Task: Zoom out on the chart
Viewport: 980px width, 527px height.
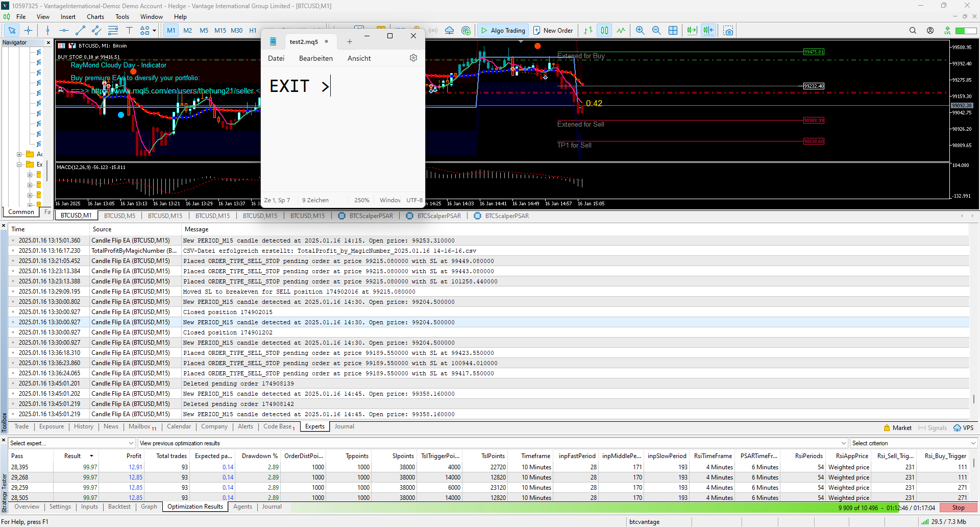Action: 656,31
